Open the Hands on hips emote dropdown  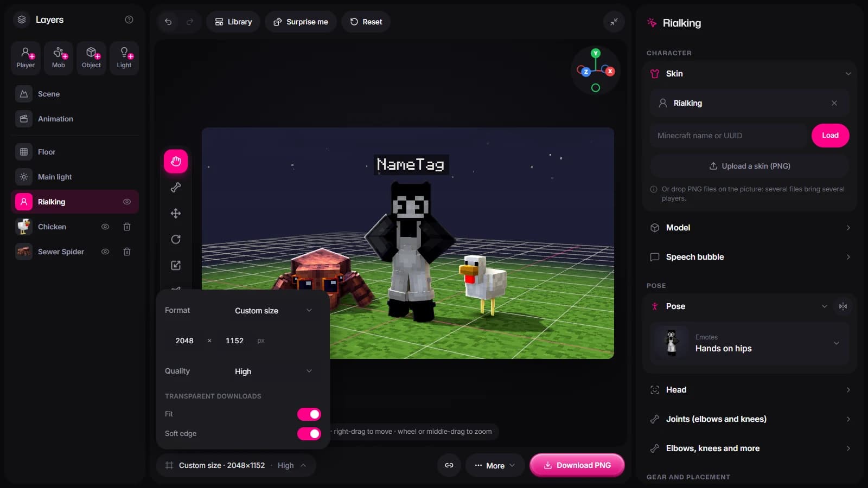click(x=750, y=343)
